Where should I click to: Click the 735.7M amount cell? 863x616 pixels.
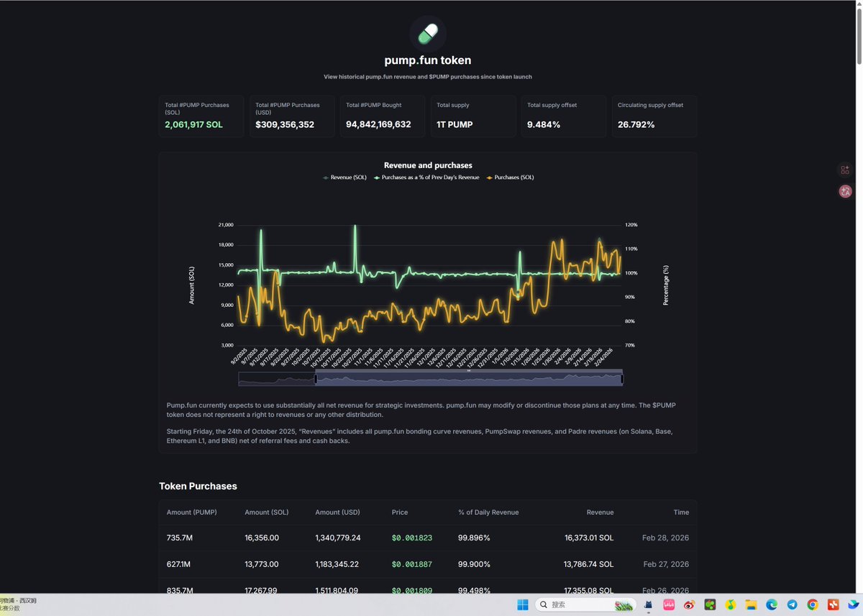180,538
